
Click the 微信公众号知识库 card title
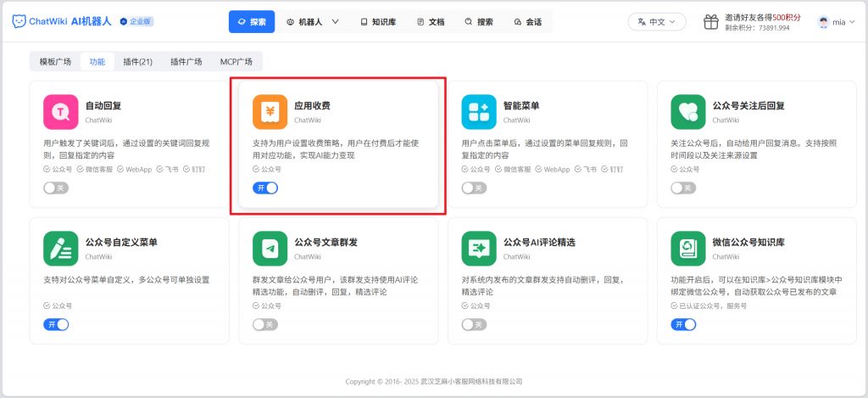pyautogui.click(x=748, y=242)
